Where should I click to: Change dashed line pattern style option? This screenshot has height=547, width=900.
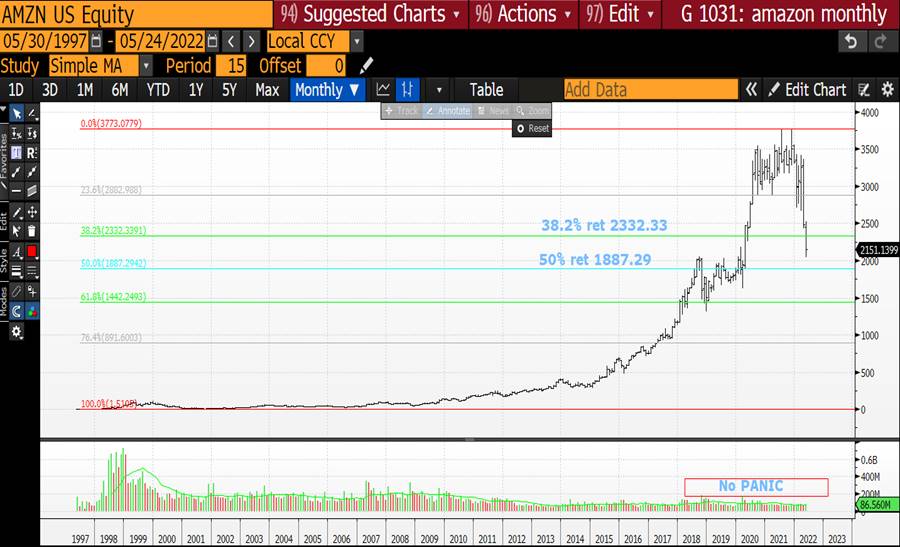[32, 271]
